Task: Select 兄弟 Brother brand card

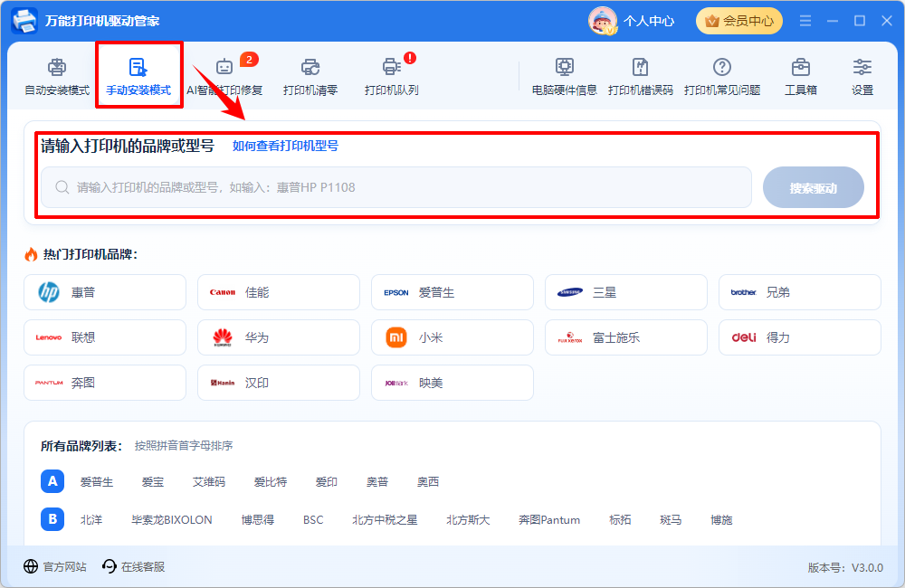Action: [x=800, y=292]
